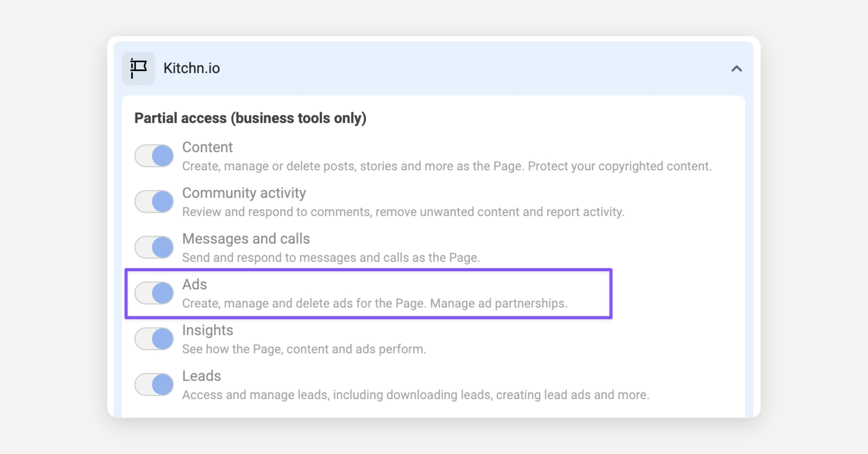Click the Ads label in highlighted row
Viewport: 868px width, 454px height.
pos(195,285)
